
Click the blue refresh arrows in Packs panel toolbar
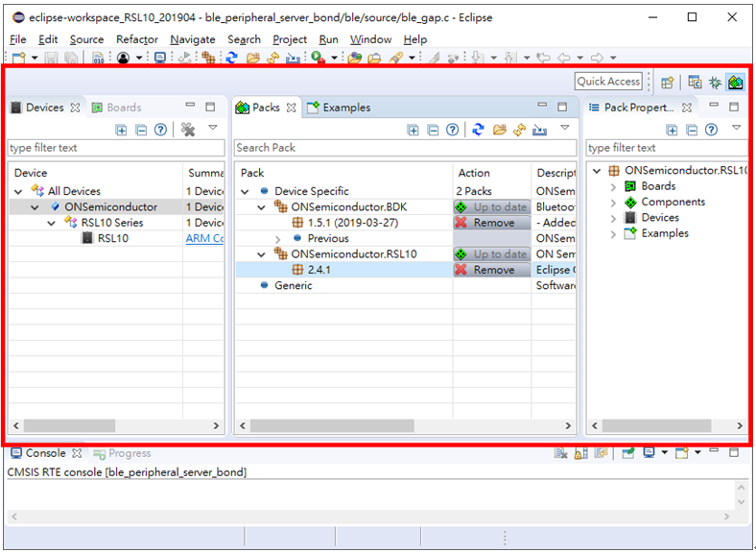[478, 130]
